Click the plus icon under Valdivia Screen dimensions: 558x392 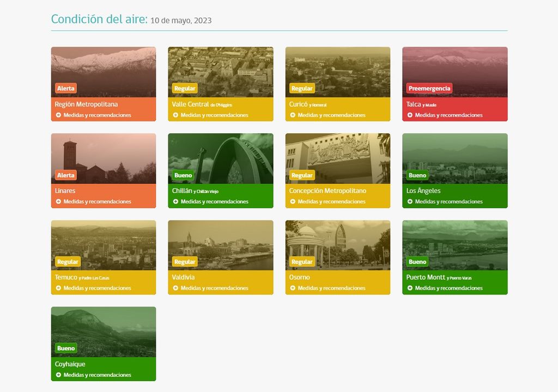pyautogui.click(x=175, y=288)
